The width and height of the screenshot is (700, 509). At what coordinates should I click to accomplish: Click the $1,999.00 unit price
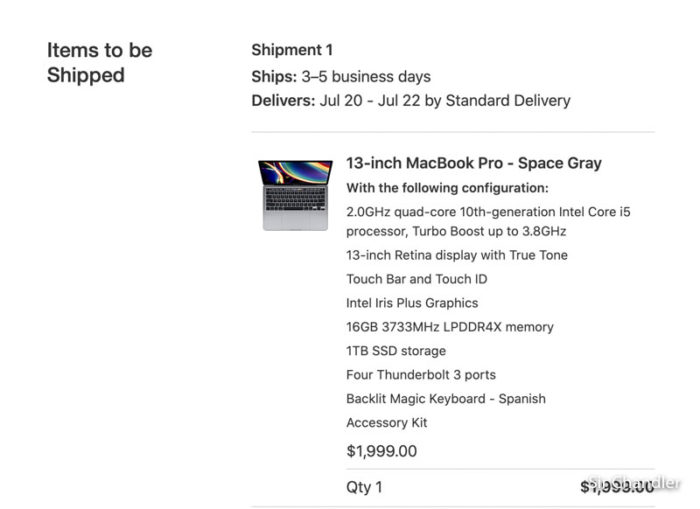[x=382, y=451]
